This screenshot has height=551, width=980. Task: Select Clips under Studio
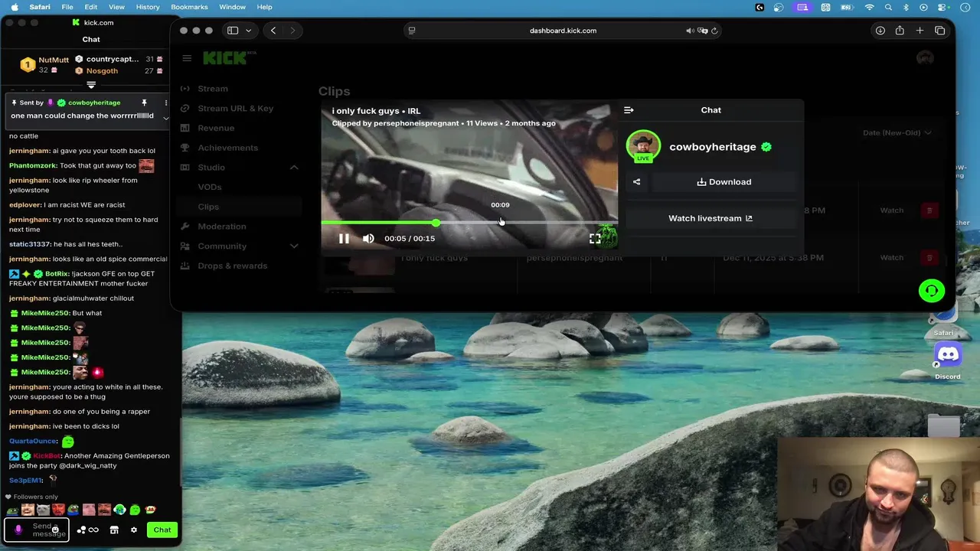[208, 207]
